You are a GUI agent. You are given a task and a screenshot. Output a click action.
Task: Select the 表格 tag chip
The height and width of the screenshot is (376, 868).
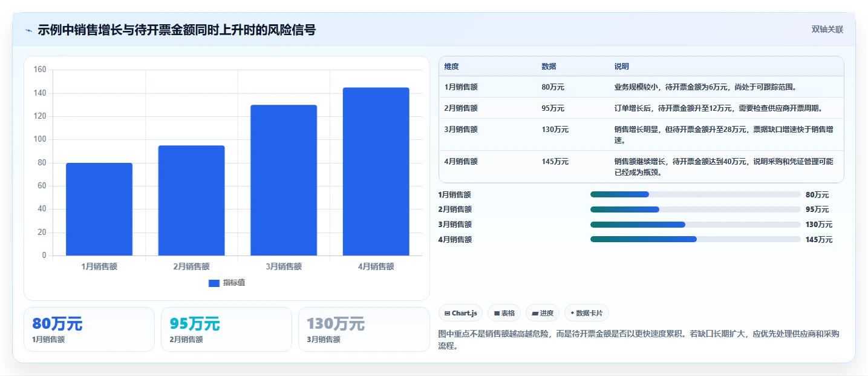504,313
